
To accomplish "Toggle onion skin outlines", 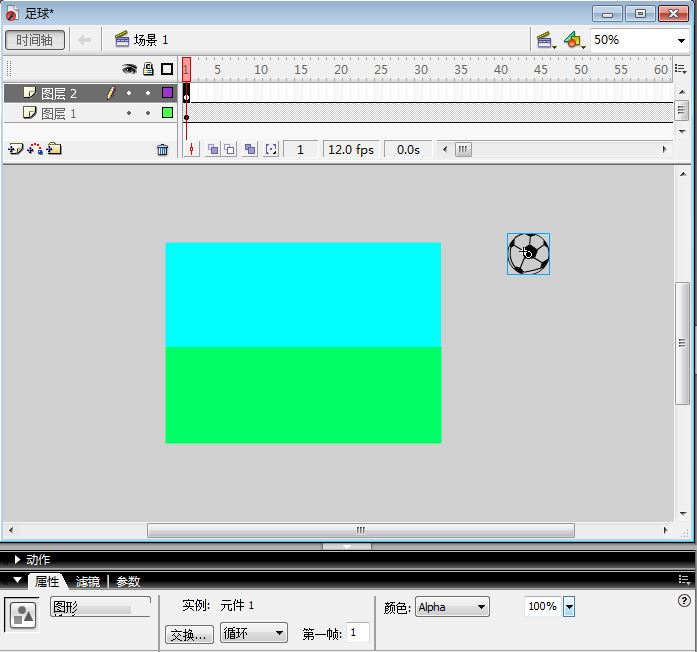I will pos(229,149).
